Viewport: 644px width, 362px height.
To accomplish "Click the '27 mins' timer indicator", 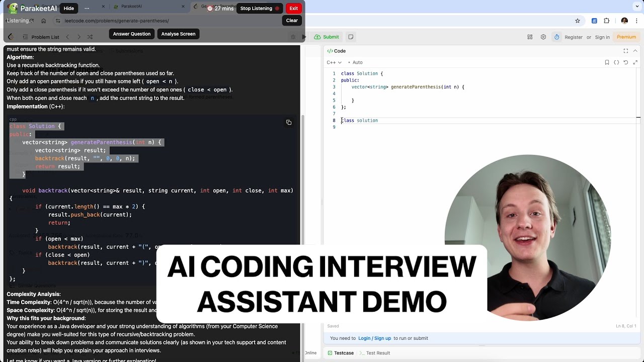I will click(x=219, y=8).
